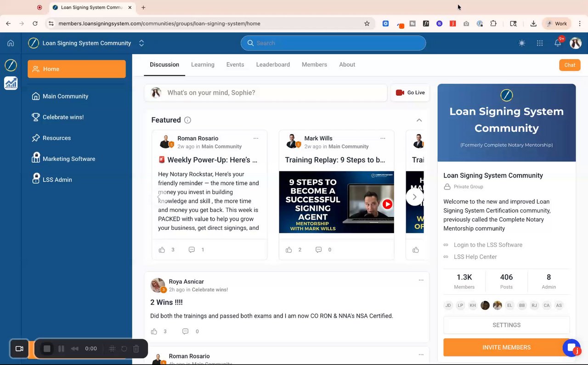The width and height of the screenshot is (588, 365).
Task: Open options menu on Mark Wills' post
Action: [x=383, y=138]
